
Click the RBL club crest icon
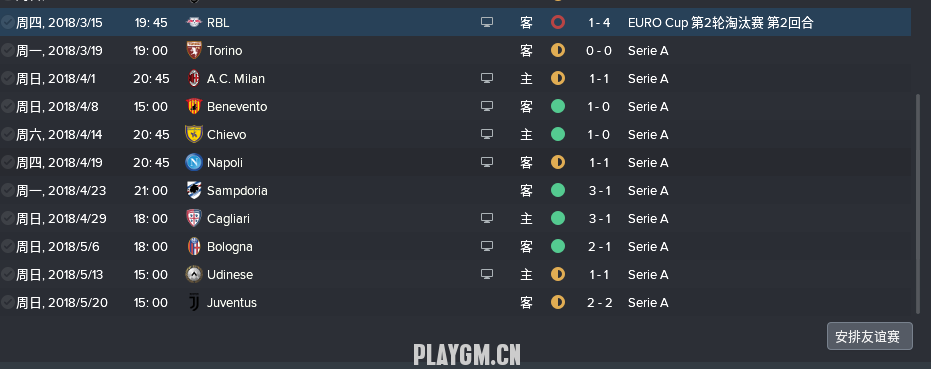pos(194,23)
